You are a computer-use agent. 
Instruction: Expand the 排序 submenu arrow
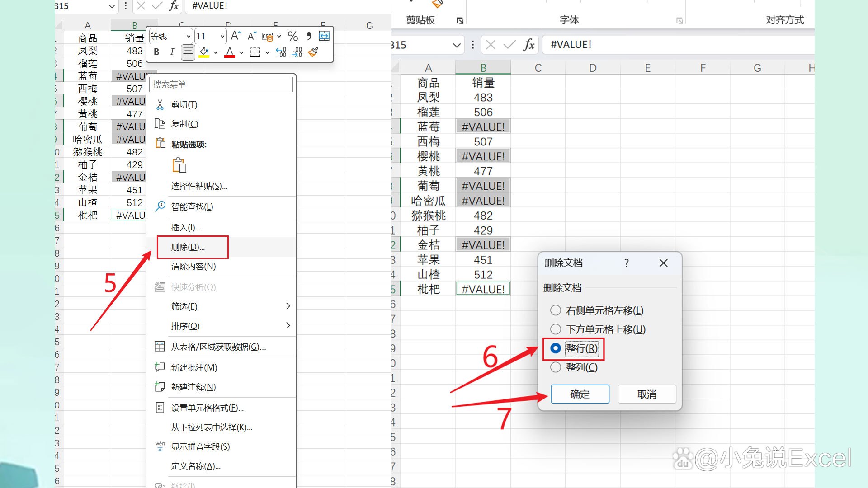click(x=288, y=325)
